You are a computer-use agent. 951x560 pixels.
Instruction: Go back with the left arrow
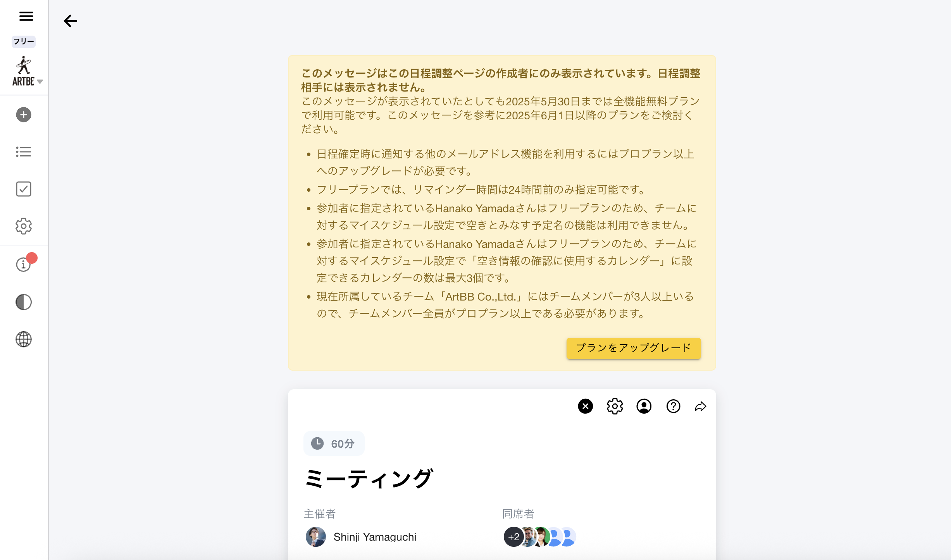(70, 21)
